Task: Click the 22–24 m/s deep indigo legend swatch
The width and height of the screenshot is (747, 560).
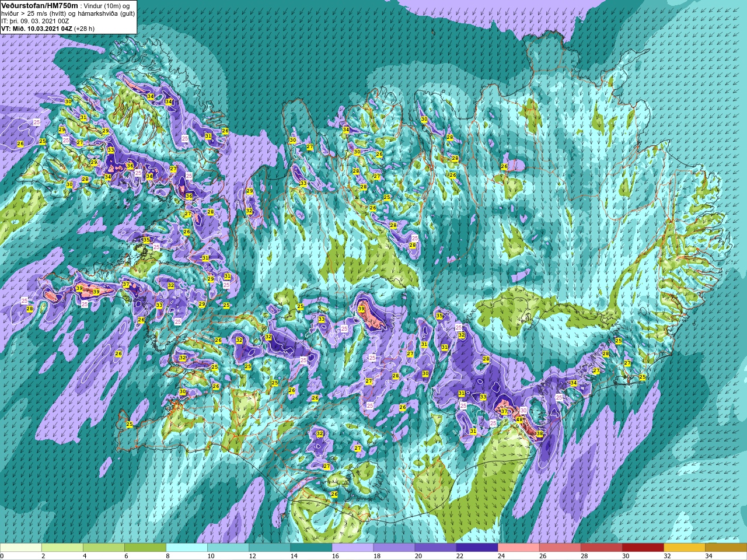Action: point(477,548)
